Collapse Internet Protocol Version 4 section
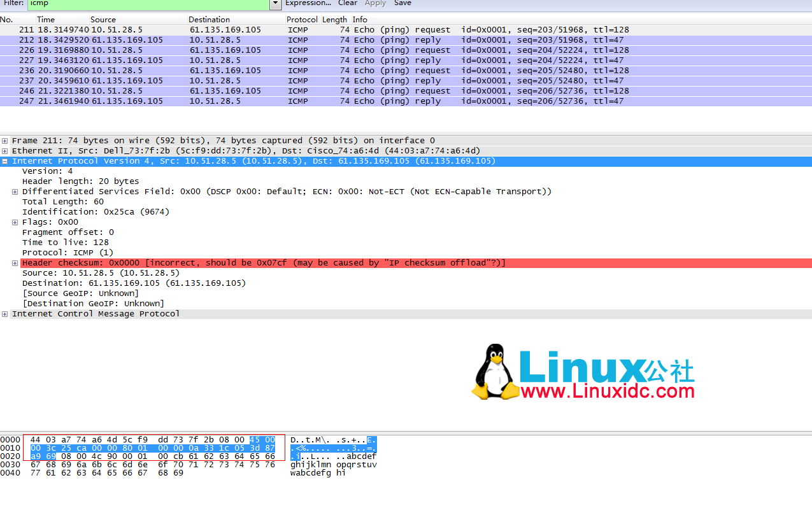812x522 pixels. tap(5, 160)
